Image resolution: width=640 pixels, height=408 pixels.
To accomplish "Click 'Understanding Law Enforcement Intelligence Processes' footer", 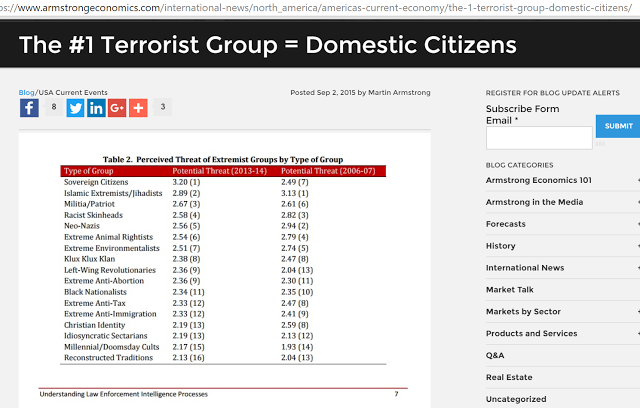I will pyautogui.click(x=124, y=394).
